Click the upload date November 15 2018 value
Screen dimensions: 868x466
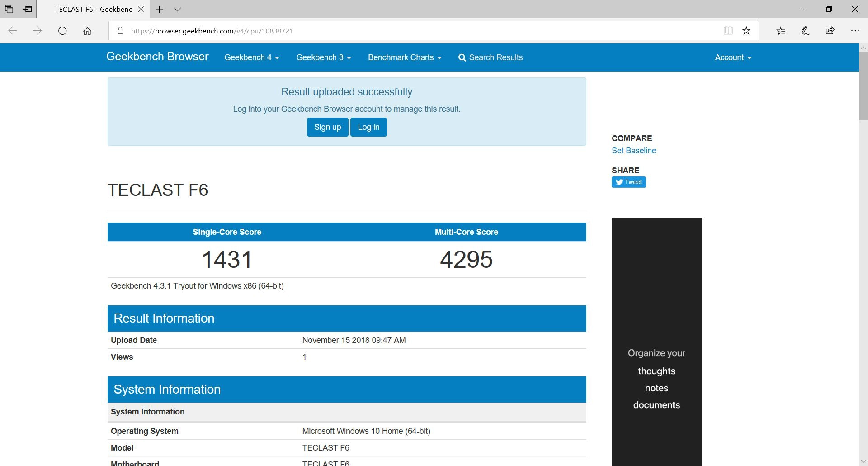[354, 340]
